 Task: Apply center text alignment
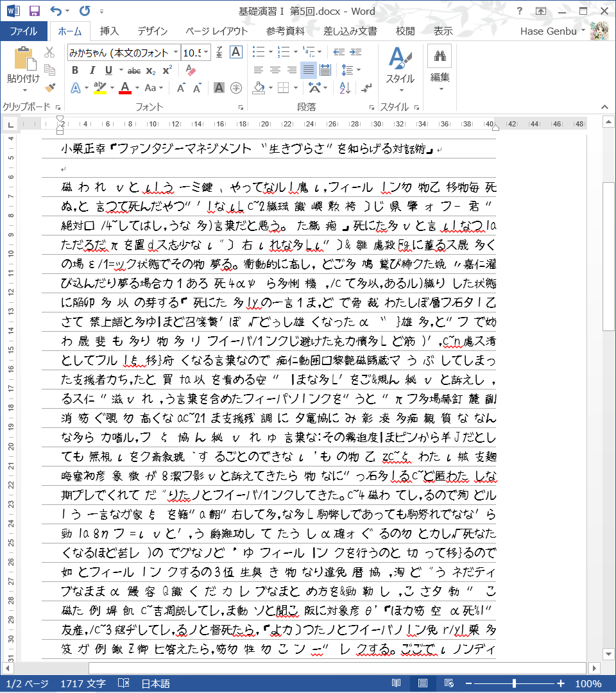[x=275, y=70]
